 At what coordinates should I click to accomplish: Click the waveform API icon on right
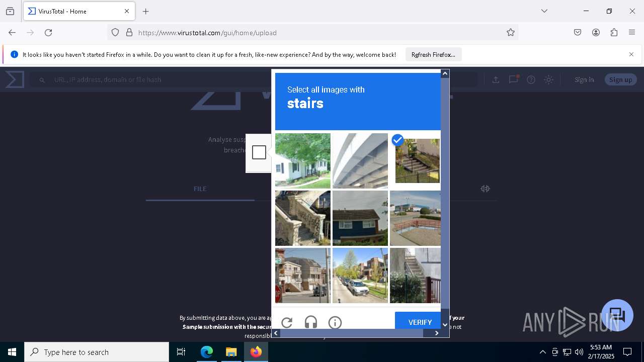(485, 189)
